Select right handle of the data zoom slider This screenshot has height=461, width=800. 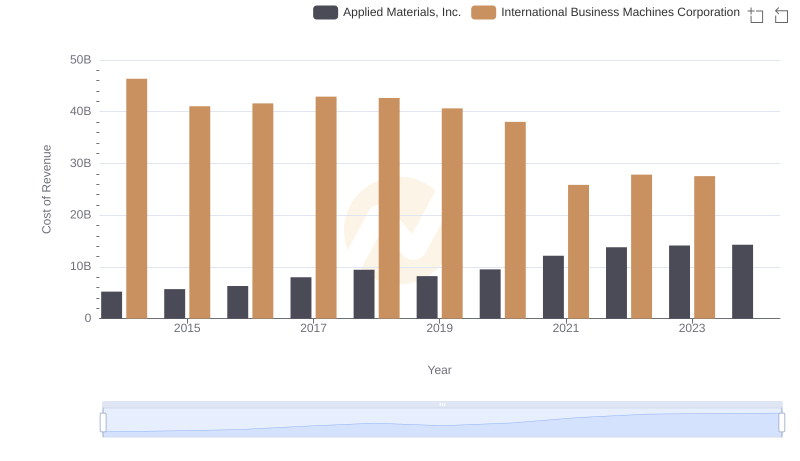781,423
